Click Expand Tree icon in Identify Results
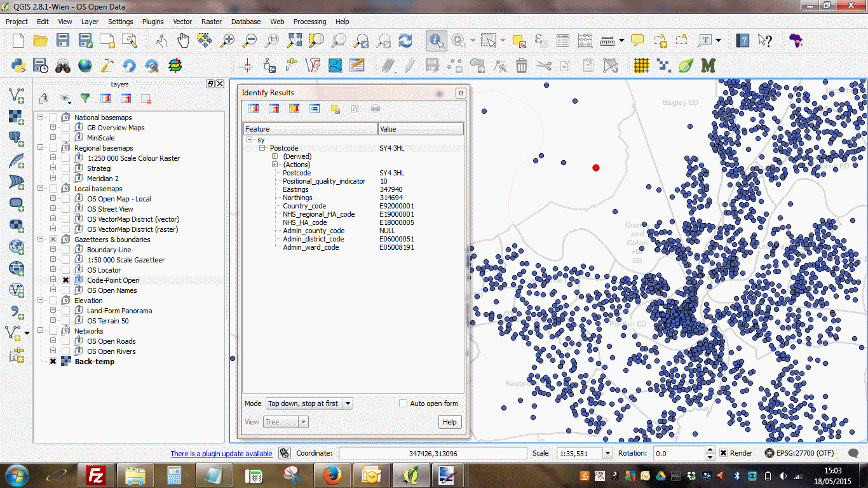This screenshot has width=868, height=488. tap(254, 109)
